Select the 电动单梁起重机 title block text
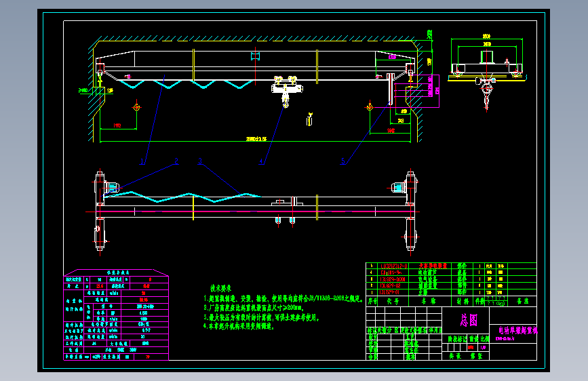This screenshot has height=381, width=588. (x=518, y=330)
